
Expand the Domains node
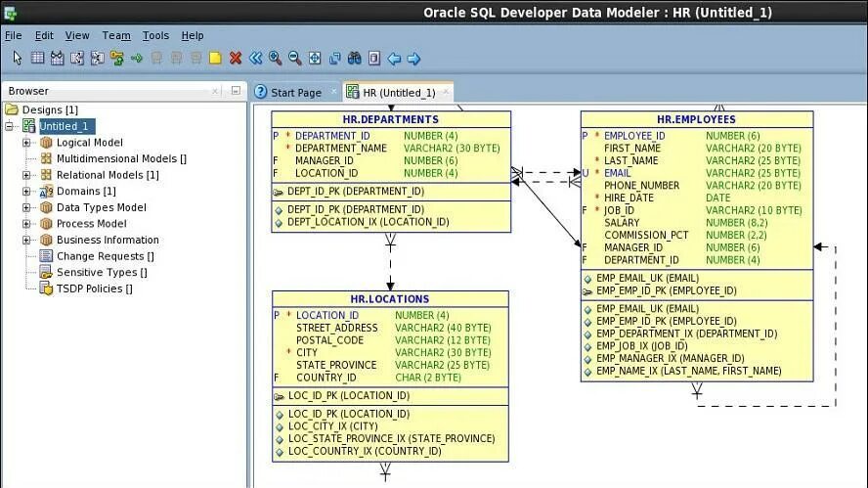coord(26,191)
